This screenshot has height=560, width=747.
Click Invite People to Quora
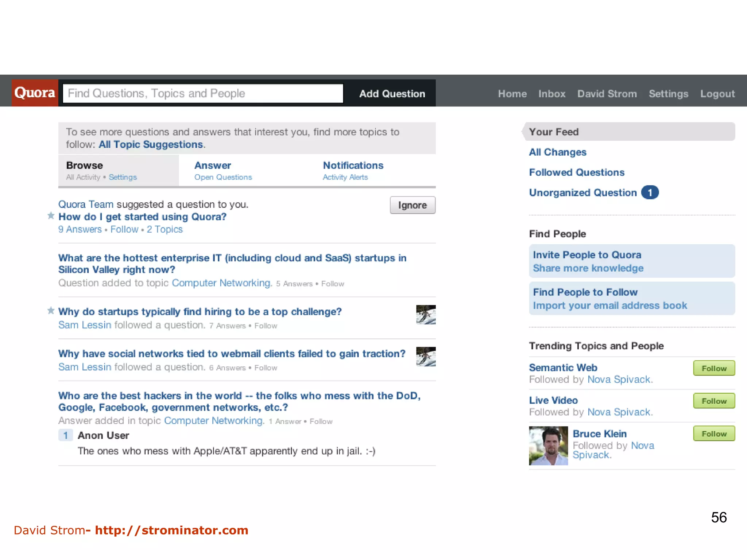pos(587,255)
